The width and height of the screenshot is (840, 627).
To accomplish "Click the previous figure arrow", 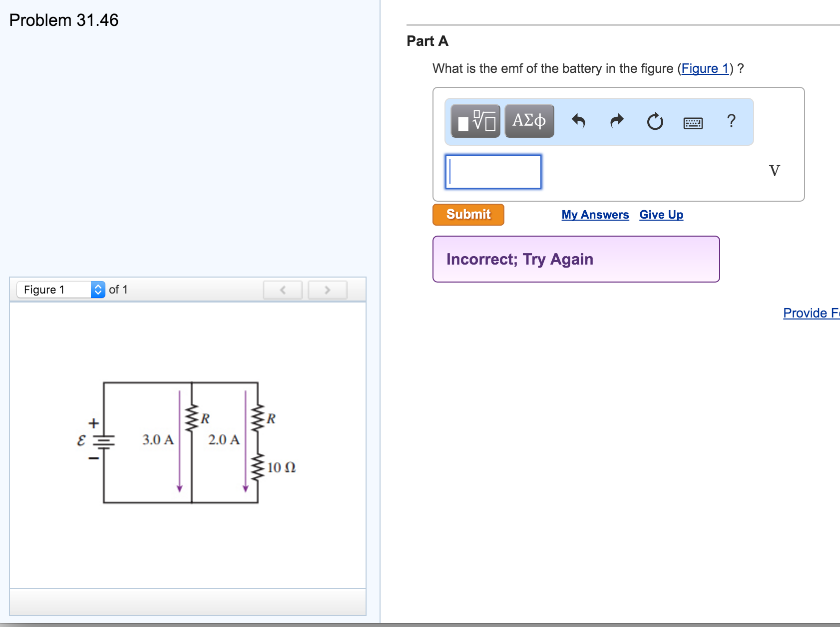I will pyautogui.click(x=283, y=290).
